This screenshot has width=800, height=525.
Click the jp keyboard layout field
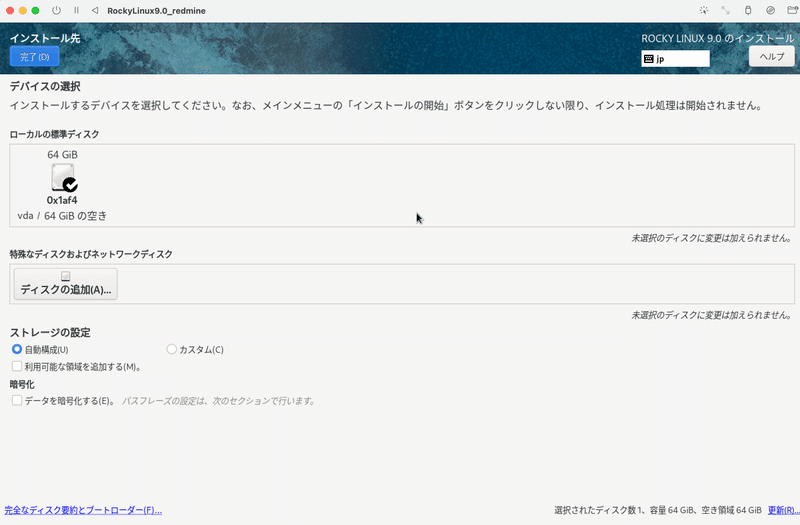coord(675,59)
